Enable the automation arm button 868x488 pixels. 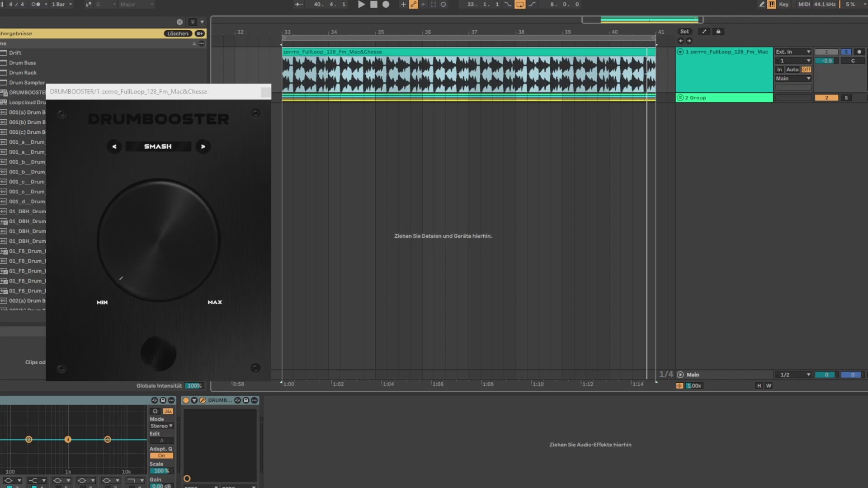tap(413, 5)
